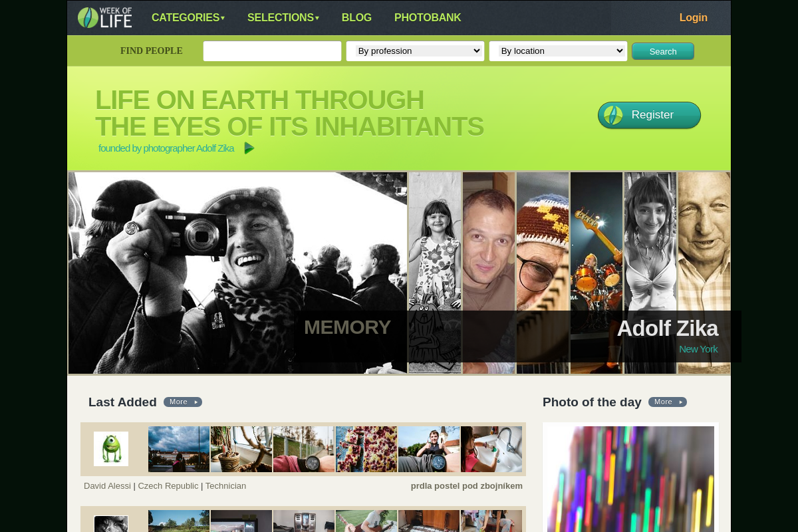Open the green Mike Wazowski avatar
The image size is (798, 532).
[x=111, y=449]
